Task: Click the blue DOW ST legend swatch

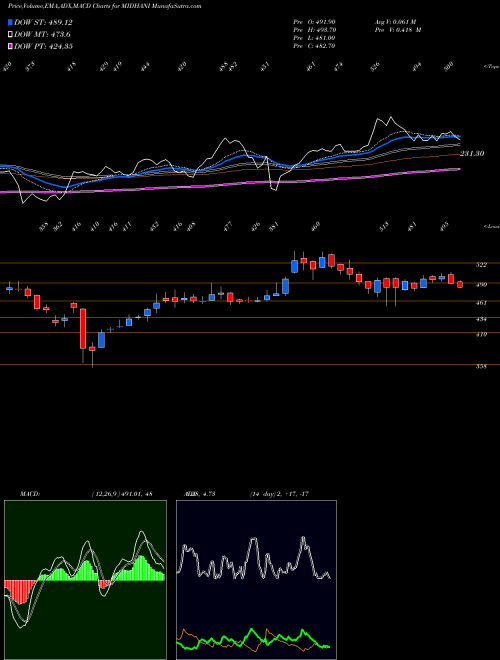Action: [10, 22]
